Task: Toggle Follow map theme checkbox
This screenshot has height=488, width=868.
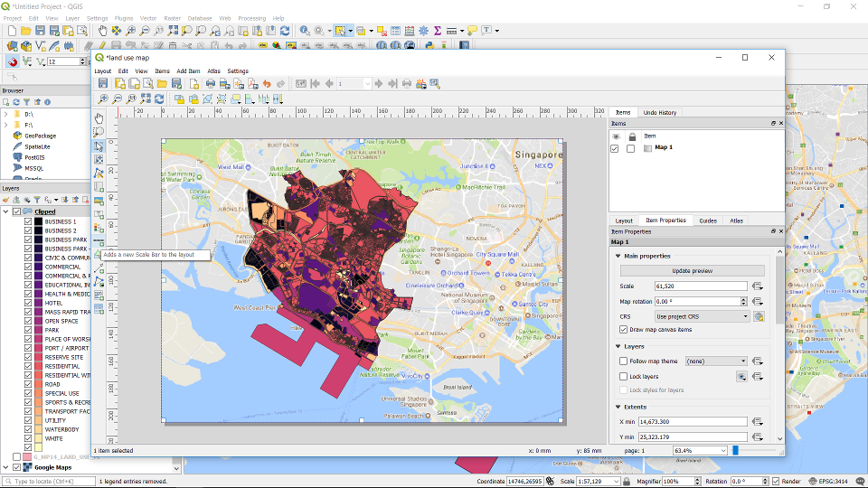Action: point(623,361)
